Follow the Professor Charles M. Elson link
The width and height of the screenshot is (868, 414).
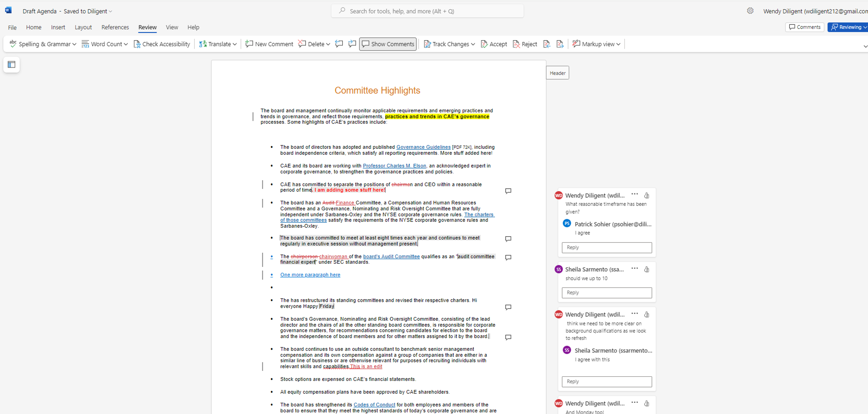tap(394, 166)
